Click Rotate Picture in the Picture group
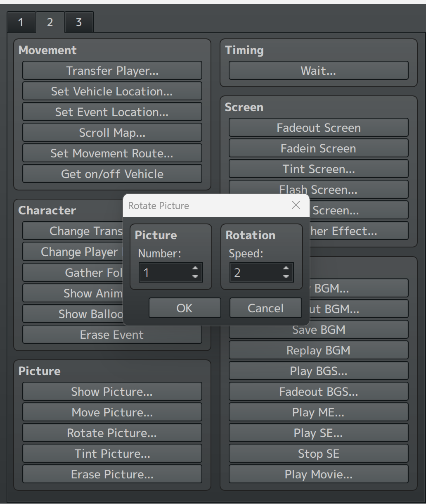 click(x=112, y=433)
